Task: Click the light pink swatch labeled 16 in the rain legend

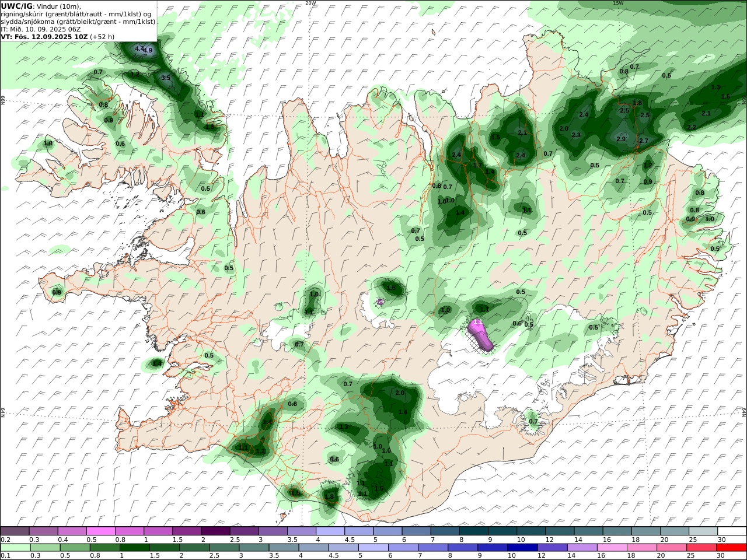Action: point(611,548)
